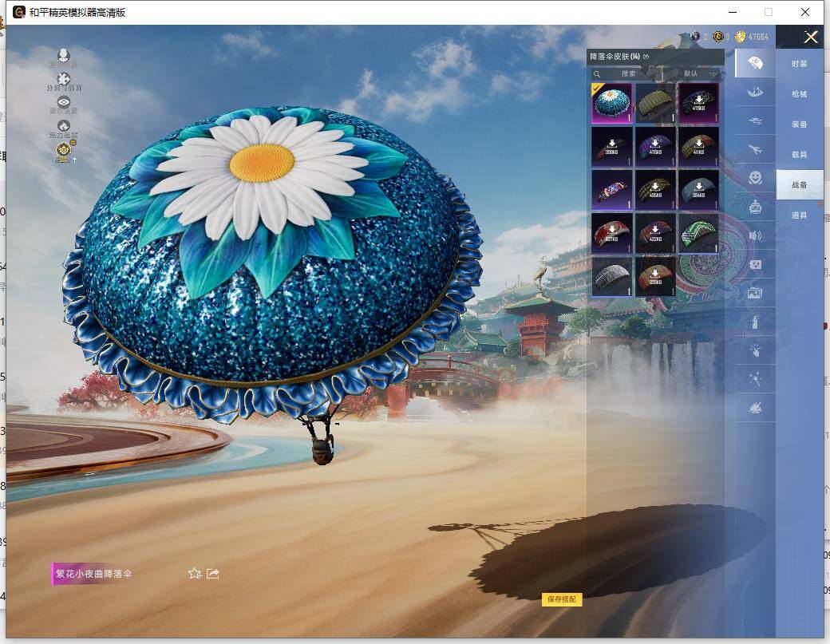Select the roast chicken category icon

(x=755, y=408)
